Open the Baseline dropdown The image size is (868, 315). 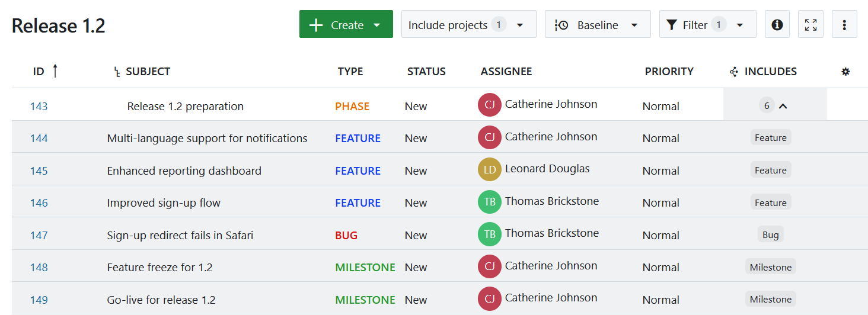point(597,25)
